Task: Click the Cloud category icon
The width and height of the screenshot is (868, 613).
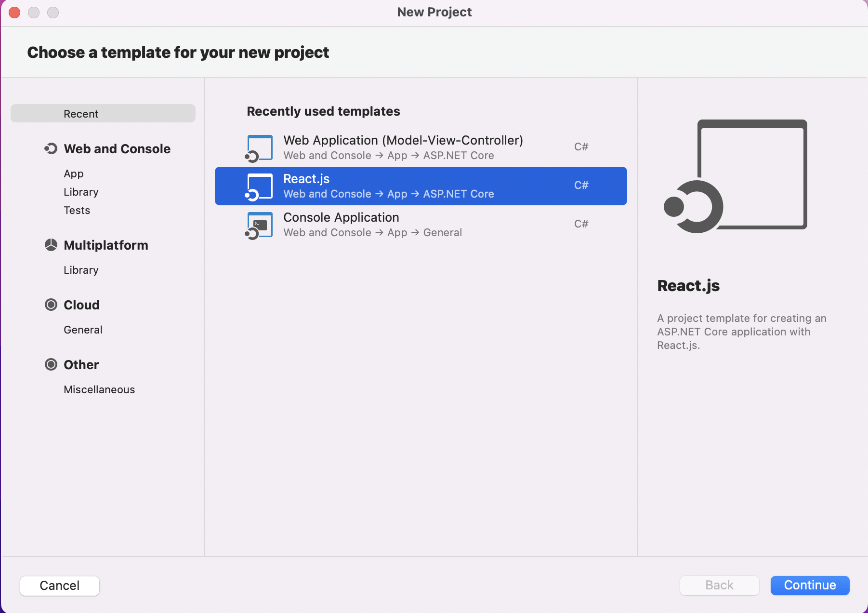Action: pos(51,305)
